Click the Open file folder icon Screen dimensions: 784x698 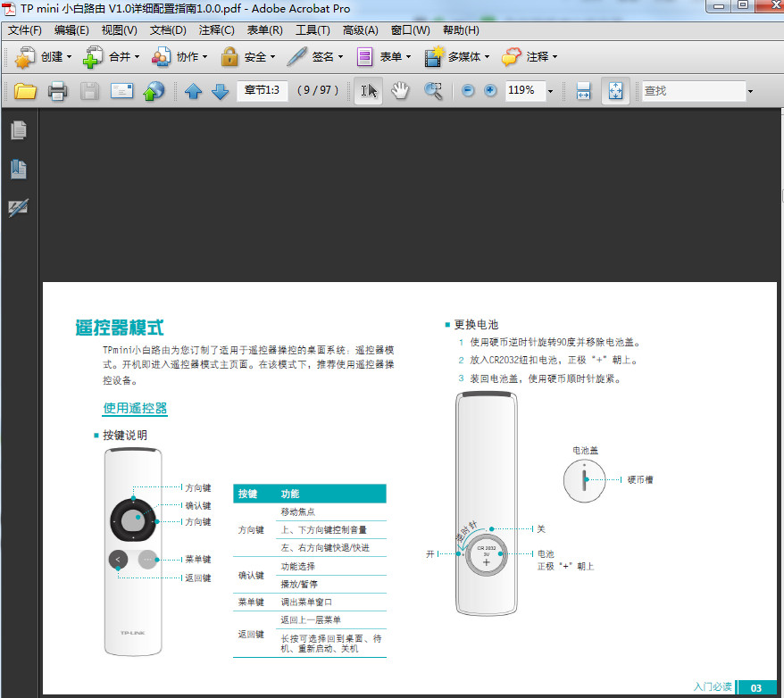[x=25, y=91]
